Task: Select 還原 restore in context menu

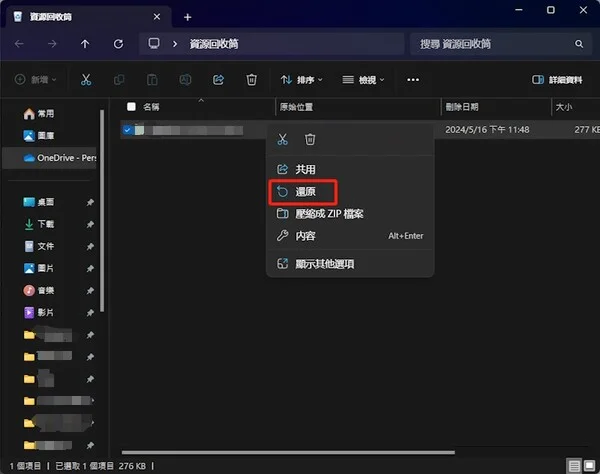Action: tap(305, 191)
